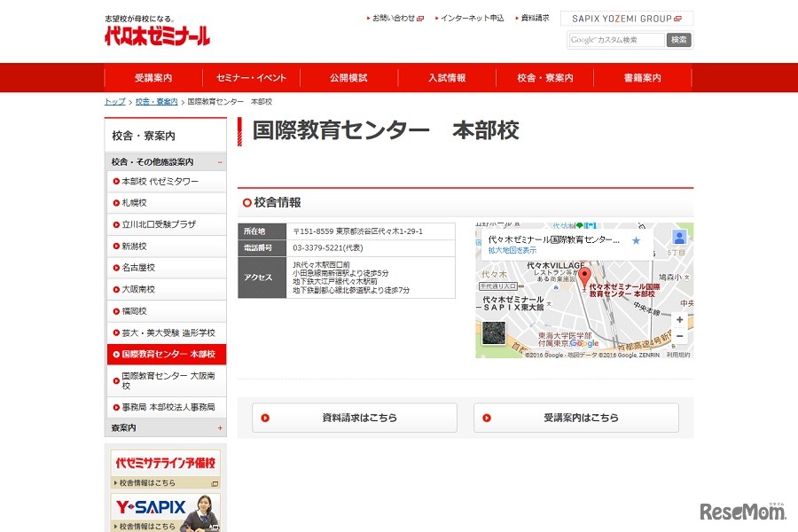Expand the 寮案内 section
Screen dimensions: 798x532
click(x=219, y=426)
